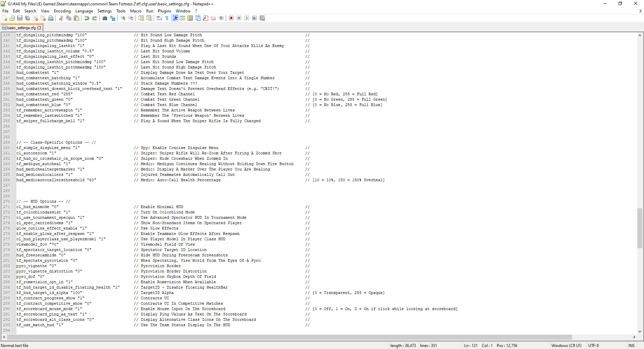
Task: Open the Macro menu
Action: 136,11
